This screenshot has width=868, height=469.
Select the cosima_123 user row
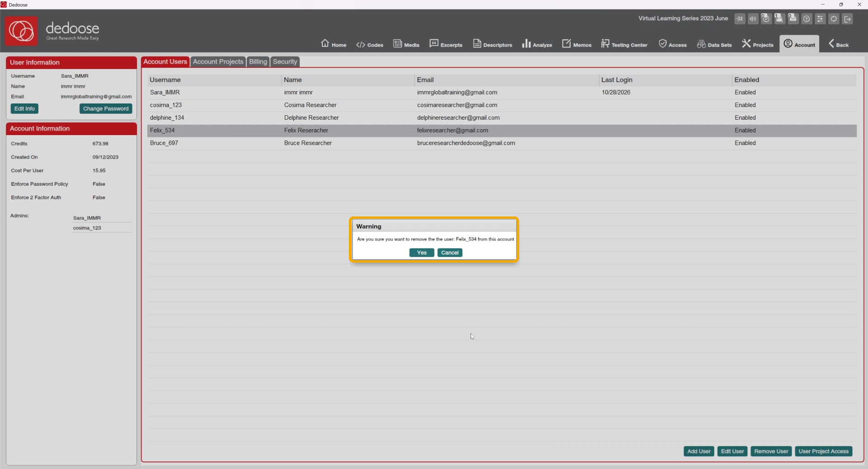[502, 105]
